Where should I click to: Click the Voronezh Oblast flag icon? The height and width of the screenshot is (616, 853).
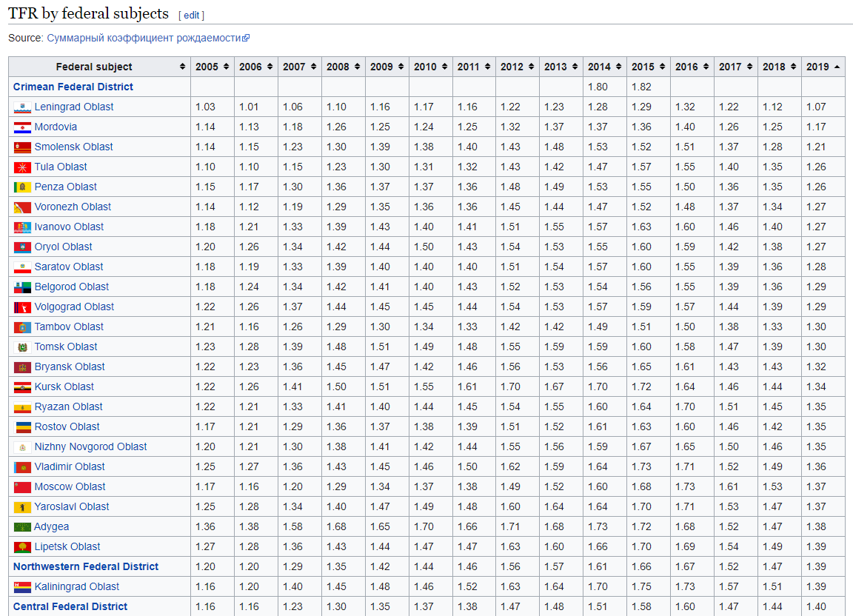point(22,207)
